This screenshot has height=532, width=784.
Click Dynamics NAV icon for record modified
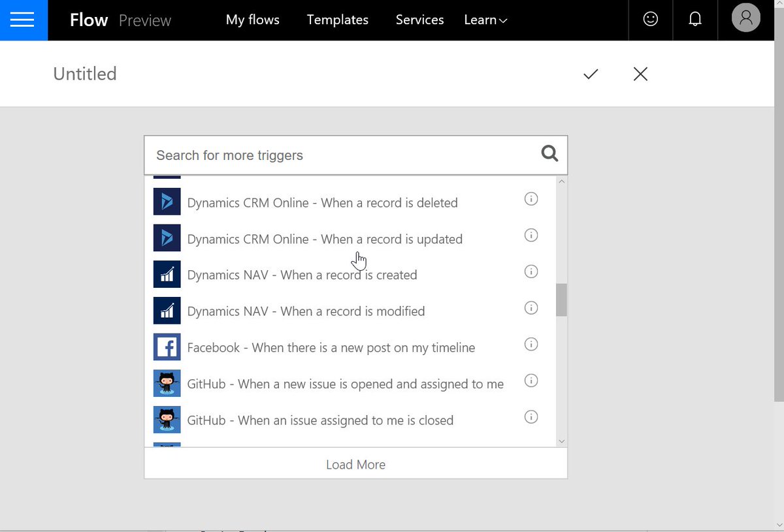tap(167, 311)
